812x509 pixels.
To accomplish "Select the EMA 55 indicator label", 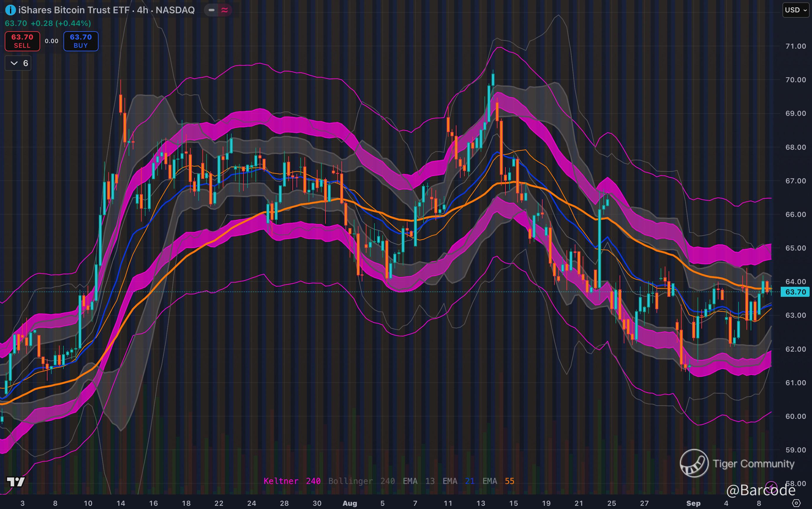I will [x=498, y=481].
